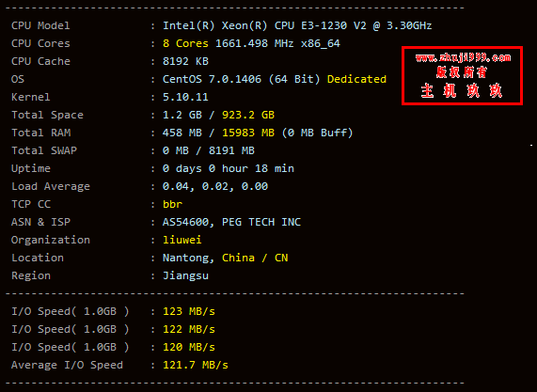The image size is (537, 392).
Task: Select the '0 MB / 8191 MB' swap value
Action: point(209,150)
